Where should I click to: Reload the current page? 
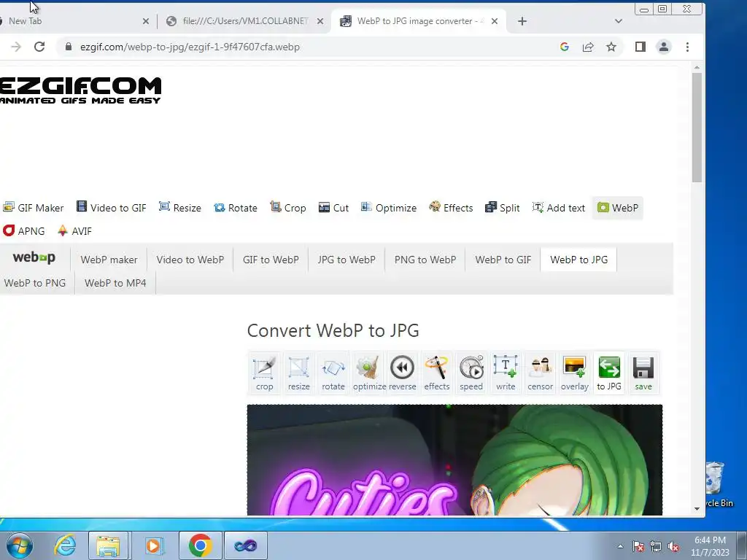(39, 47)
